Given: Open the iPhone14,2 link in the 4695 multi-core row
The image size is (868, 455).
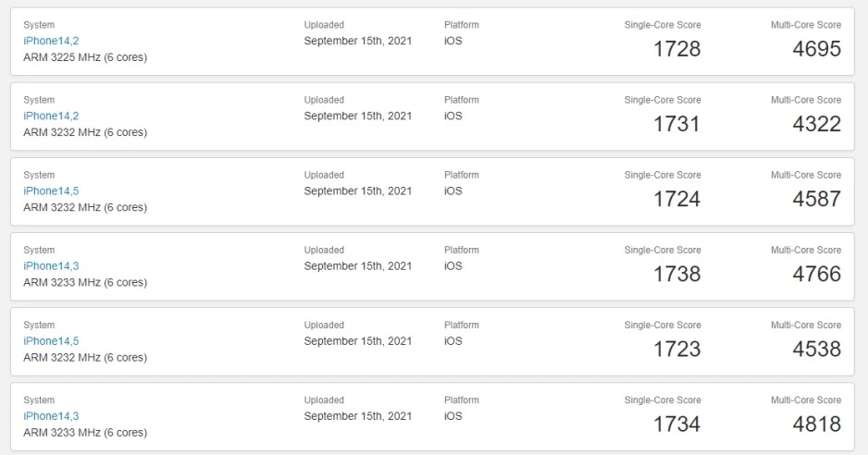Looking at the screenshot, I should [51, 41].
